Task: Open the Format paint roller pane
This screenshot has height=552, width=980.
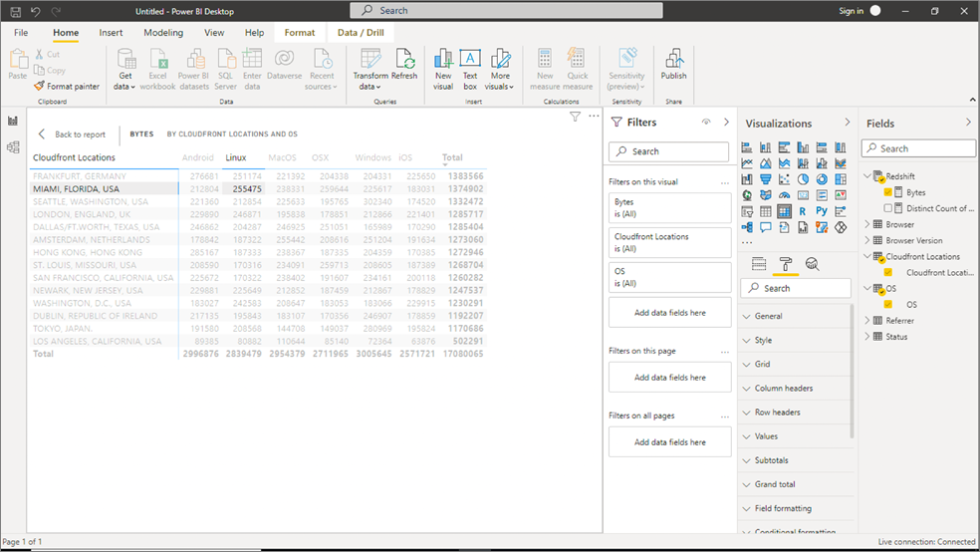Action: pyautogui.click(x=786, y=264)
